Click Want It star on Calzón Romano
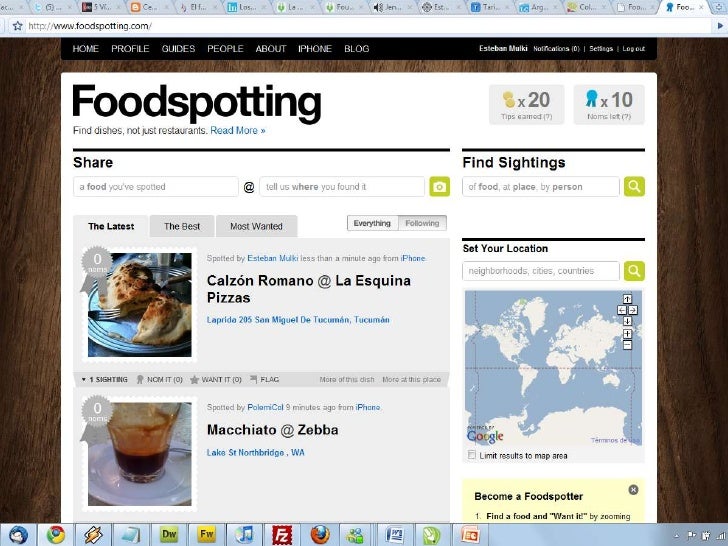 click(x=195, y=379)
